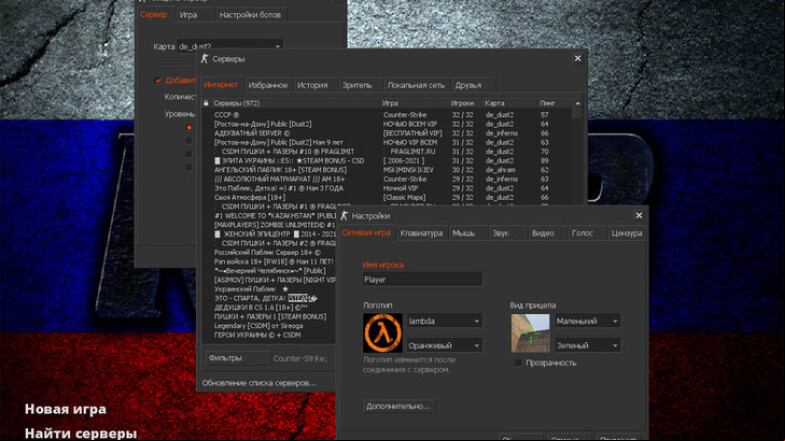Select the Украинский Паблик server row

click(x=269, y=289)
